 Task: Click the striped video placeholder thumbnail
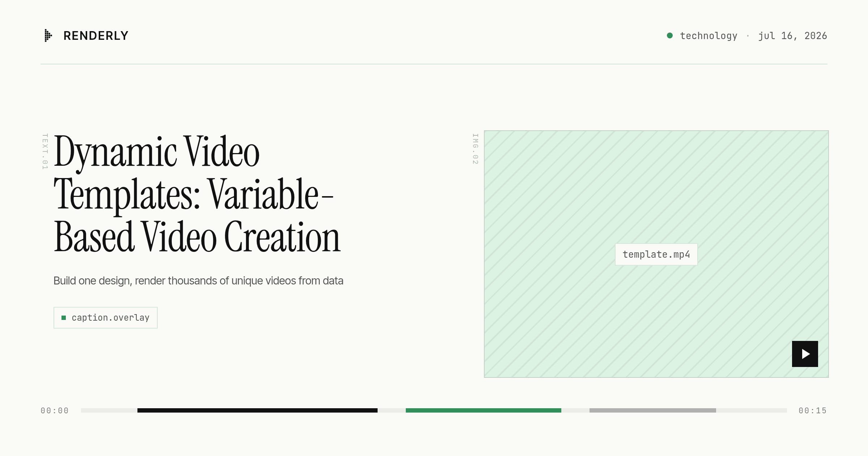point(656,254)
